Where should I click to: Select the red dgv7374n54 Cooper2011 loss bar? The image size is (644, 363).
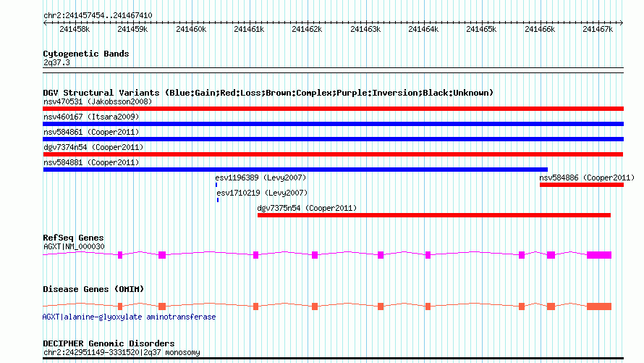[x=333, y=154]
